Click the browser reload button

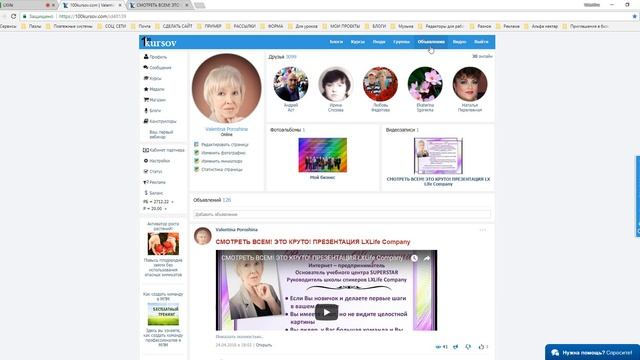[13, 16]
